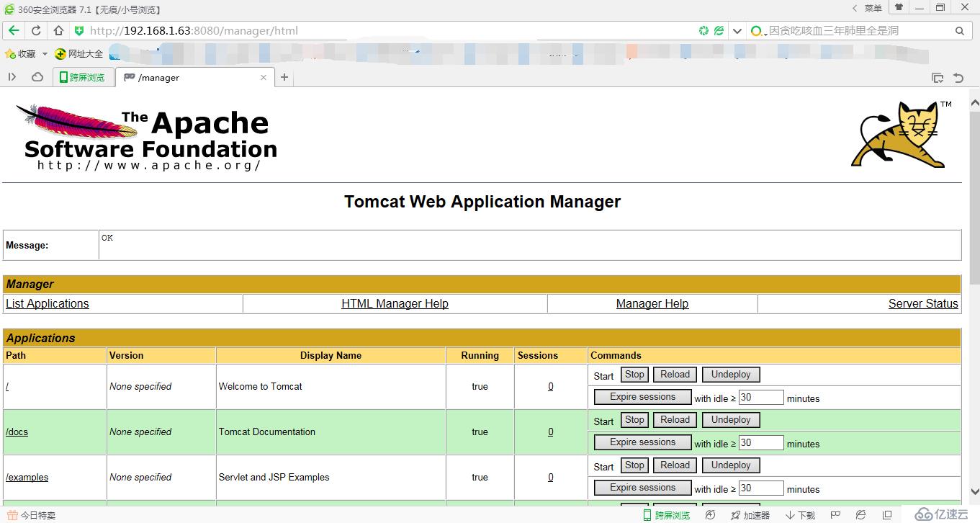
Task: Open 跨屏浏览 in the status bar
Action: [666, 516]
